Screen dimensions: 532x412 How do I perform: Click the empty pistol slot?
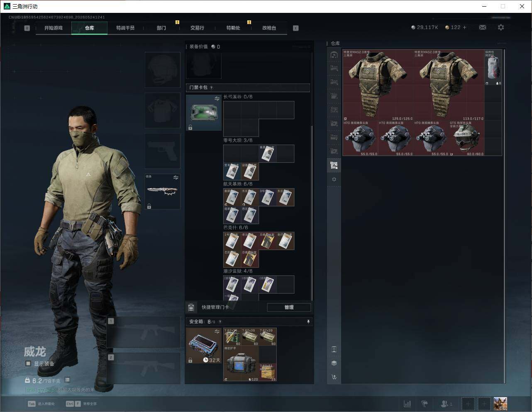[x=162, y=151]
